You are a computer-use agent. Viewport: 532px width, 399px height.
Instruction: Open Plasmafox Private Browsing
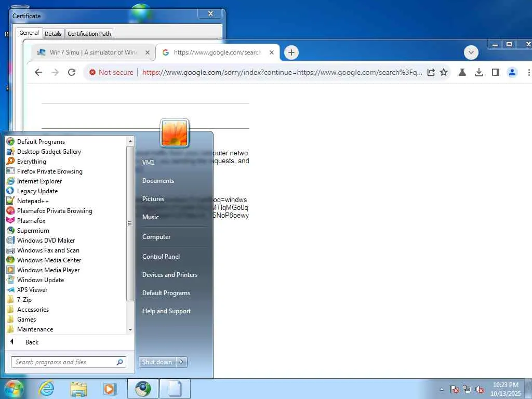pyautogui.click(x=49, y=211)
